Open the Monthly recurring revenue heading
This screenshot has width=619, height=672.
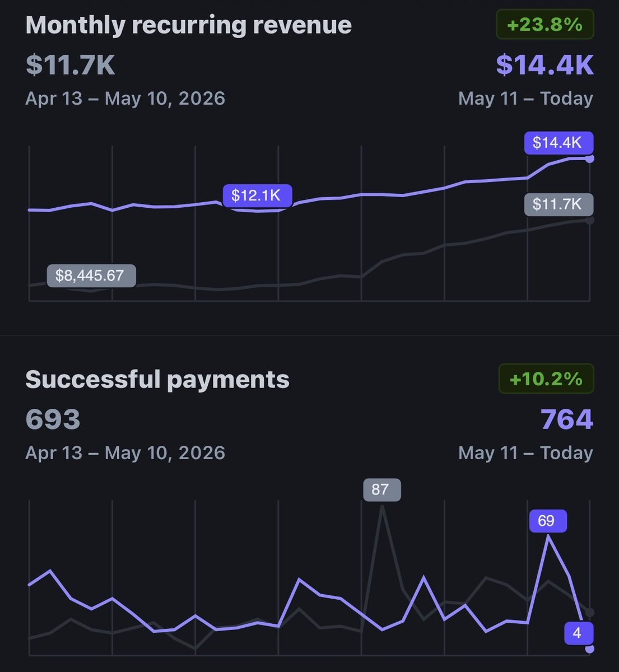tap(188, 25)
